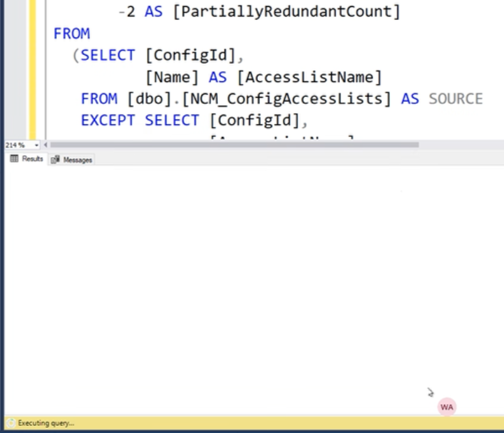The width and height of the screenshot is (504, 433).
Task: Switch to the Results tab
Action: click(26, 159)
